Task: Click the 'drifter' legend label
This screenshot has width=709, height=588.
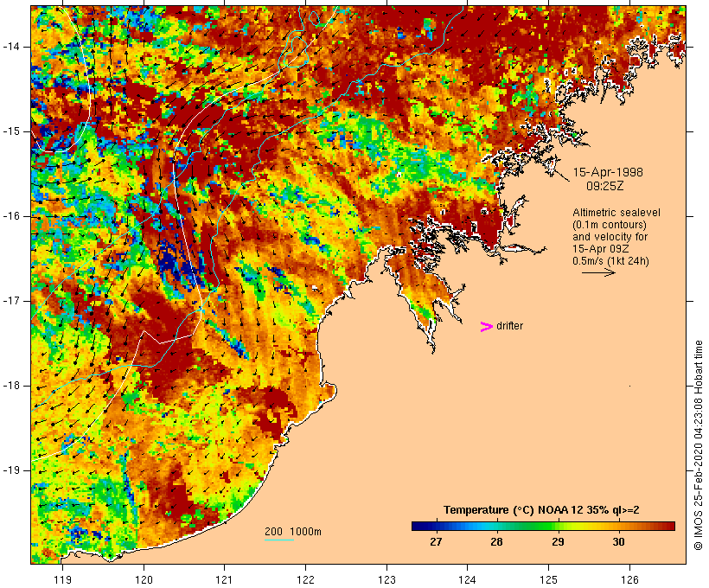Action: click(x=509, y=326)
